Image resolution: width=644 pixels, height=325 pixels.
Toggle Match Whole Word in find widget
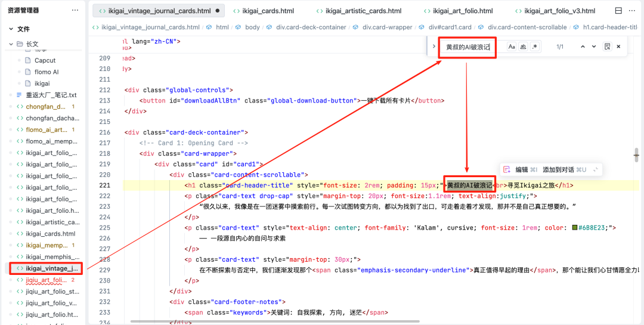click(523, 47)
